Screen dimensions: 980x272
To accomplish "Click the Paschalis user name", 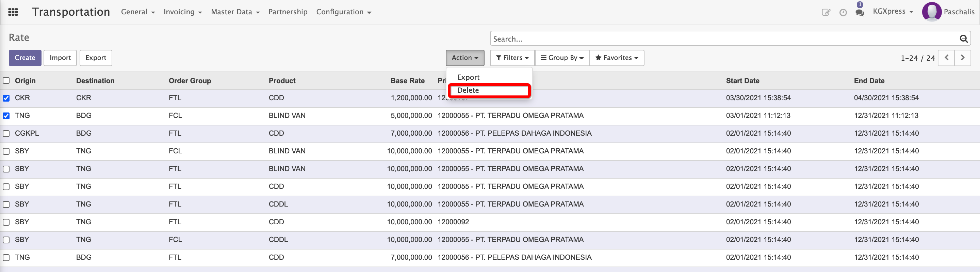I will pyautogui.click(x=959, y=12).
